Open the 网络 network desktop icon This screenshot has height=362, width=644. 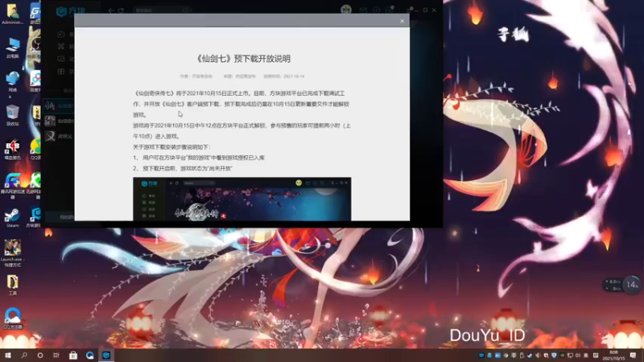click(x=12, y=82)
